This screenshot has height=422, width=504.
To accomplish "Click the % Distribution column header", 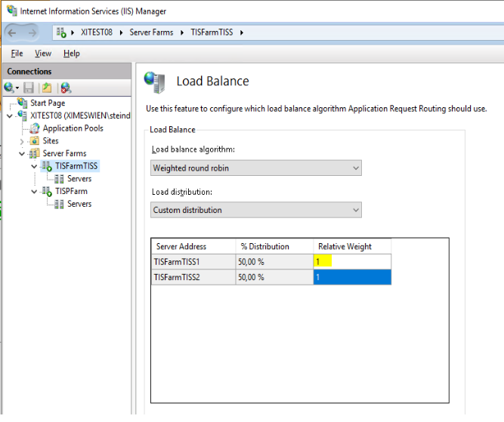I will point(274,246).
